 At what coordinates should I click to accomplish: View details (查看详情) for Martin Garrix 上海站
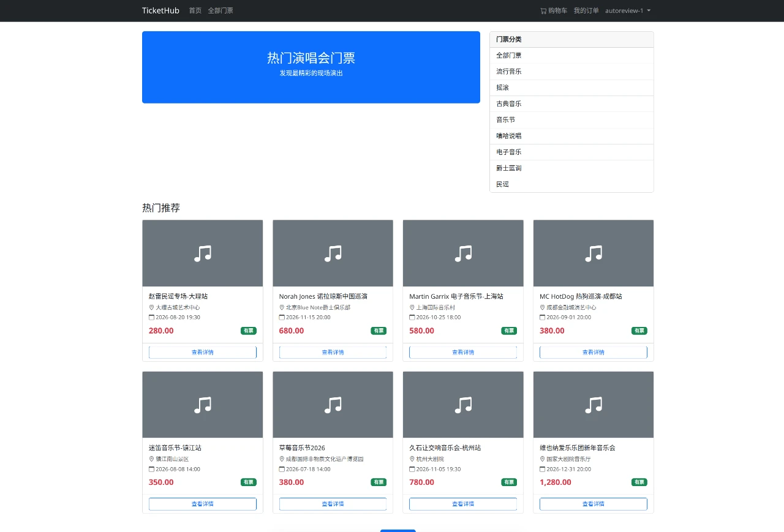click(463, 353)
